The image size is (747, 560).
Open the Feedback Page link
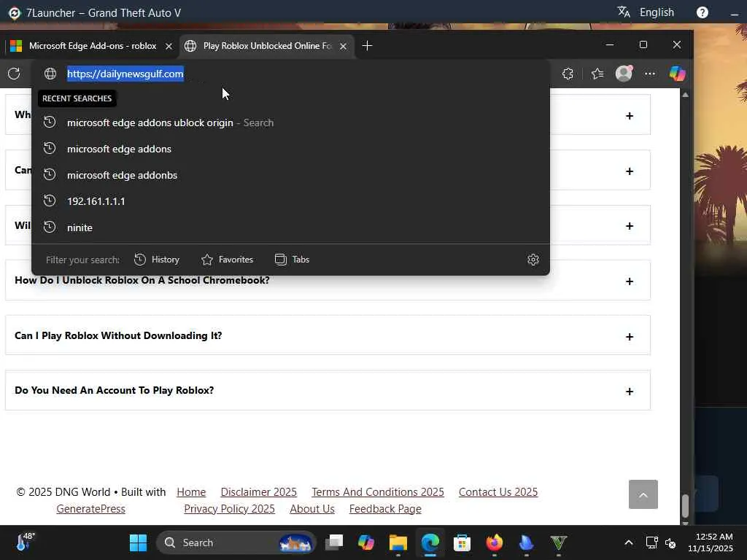(385, 508)
